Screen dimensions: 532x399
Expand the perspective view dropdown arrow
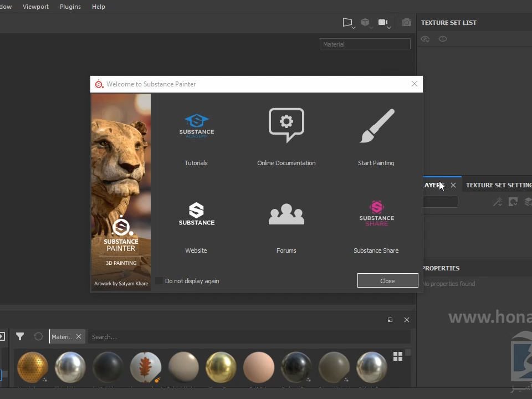(354, 28)
